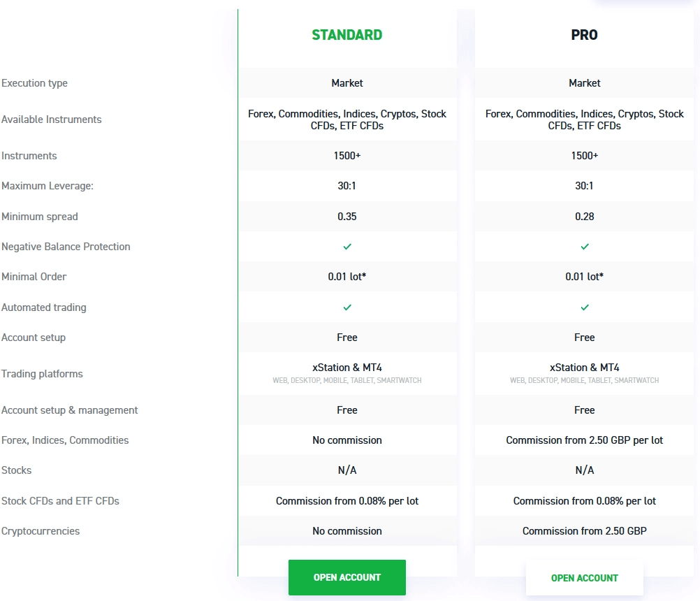Click the Free account setup cell under Pro
The image size is (700, 601).
coord(584,338)
